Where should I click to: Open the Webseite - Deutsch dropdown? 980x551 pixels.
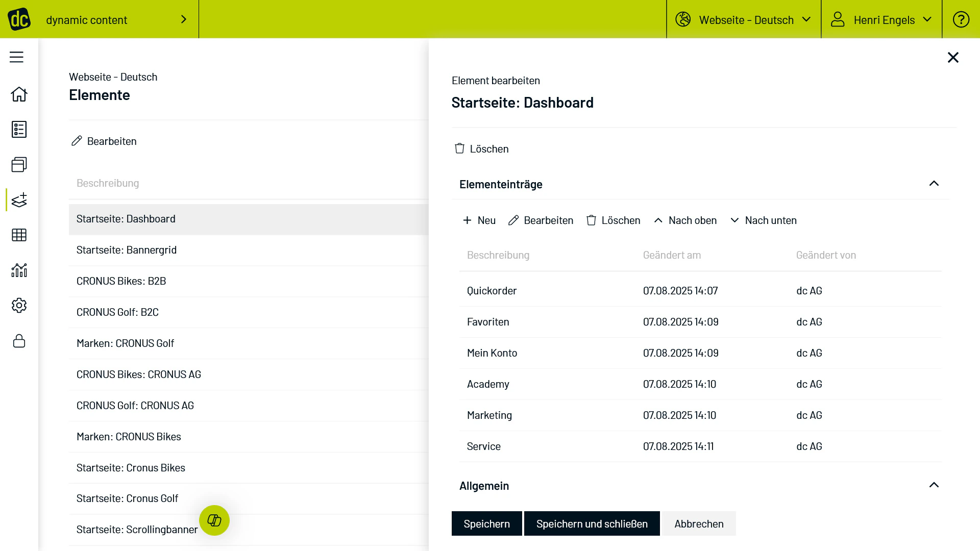click(744, 19)
